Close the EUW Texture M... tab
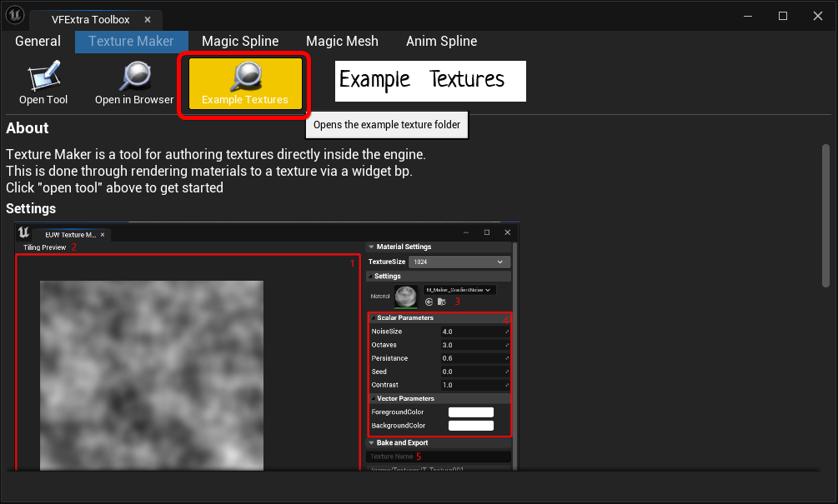The width and height of the screenshot is (838, 504). [103, 235]
